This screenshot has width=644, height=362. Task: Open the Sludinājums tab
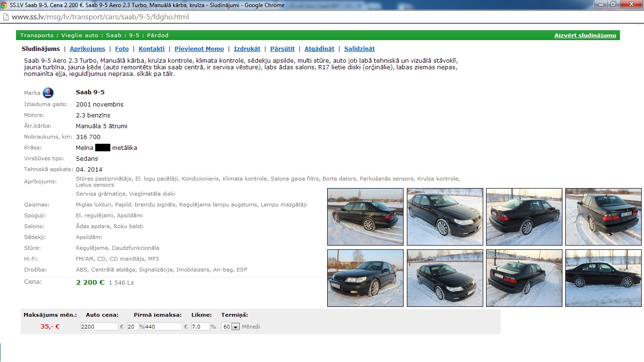pyautogui.click(x=41, y=49)
